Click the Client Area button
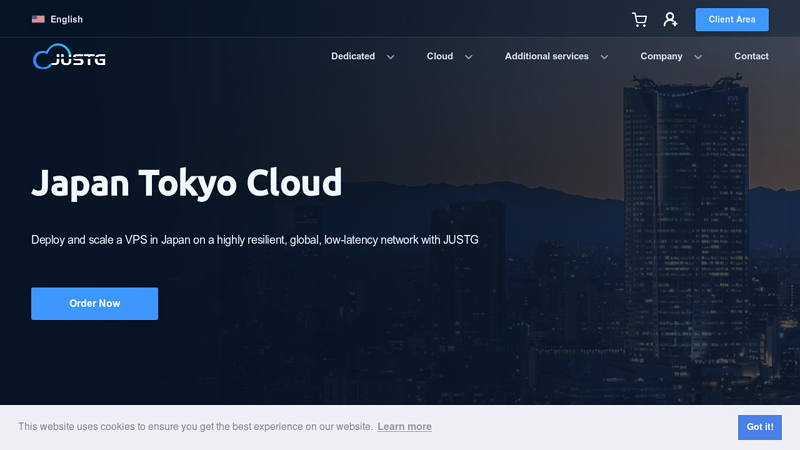Image resolution: width=800 pixels, height=450 pixels. pos(732,19)
